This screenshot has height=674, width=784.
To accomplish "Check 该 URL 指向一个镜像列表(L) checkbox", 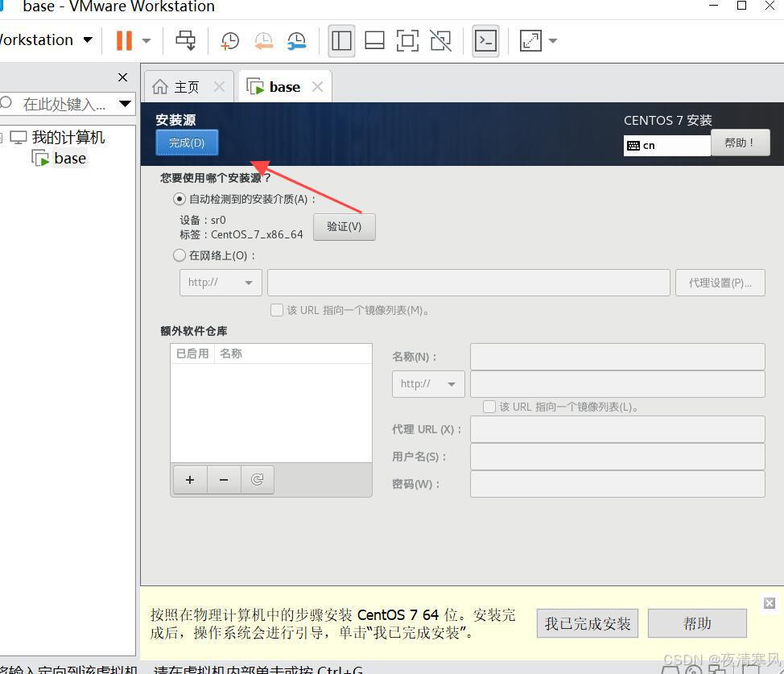I will coord(489,407).
